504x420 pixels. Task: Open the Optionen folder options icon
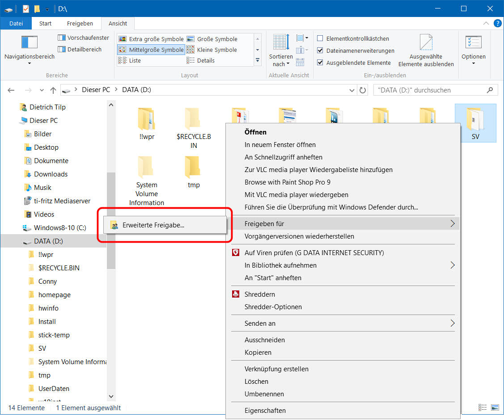[473, 42]
